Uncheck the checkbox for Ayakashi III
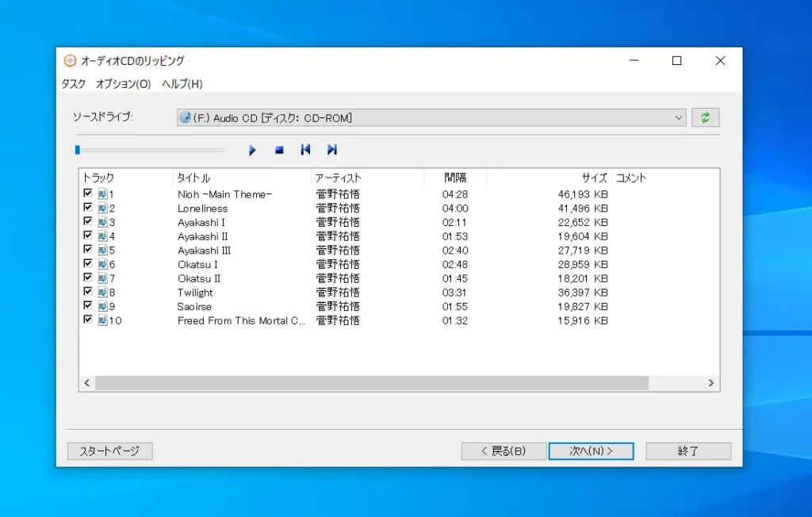 click(88, 249)
